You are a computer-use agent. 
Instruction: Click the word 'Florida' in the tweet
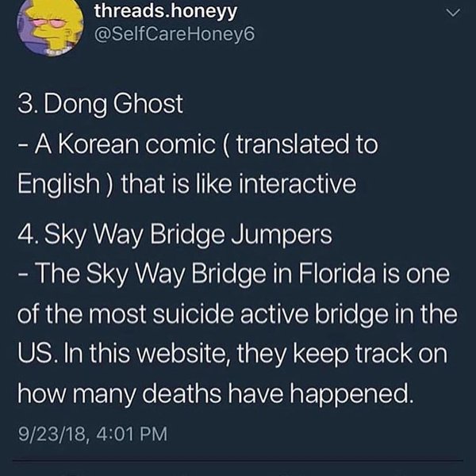(x=337, y=273)
